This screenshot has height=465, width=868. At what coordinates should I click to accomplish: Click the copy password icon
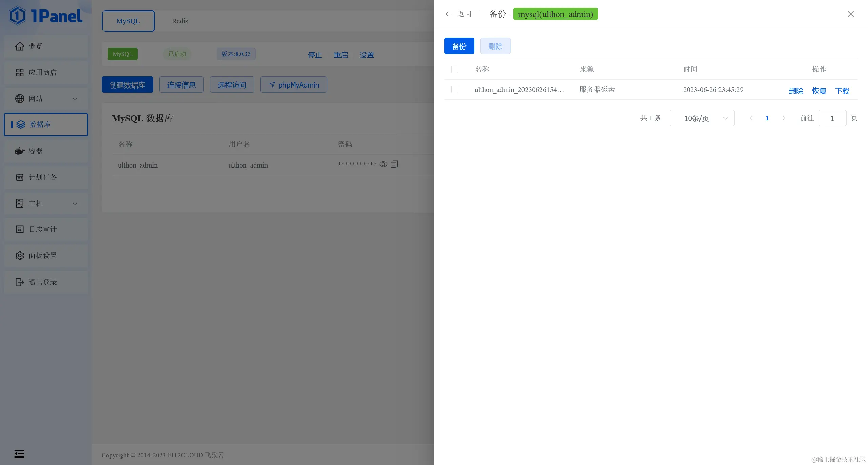point(394,164)
